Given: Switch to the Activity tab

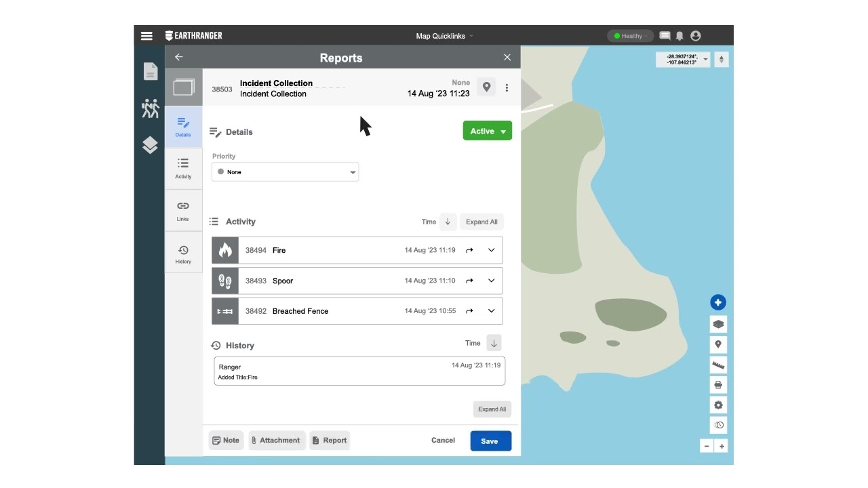Looking at the screenshot, I should [x=183, y=169].
